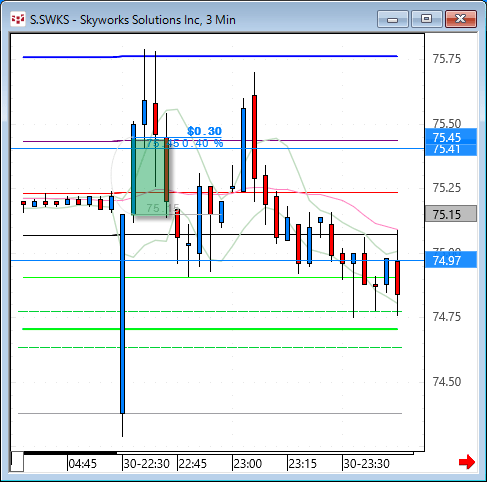Close the S.SWKS chart window
Screen dimensions: 487x482
click(x=461, y=19)
